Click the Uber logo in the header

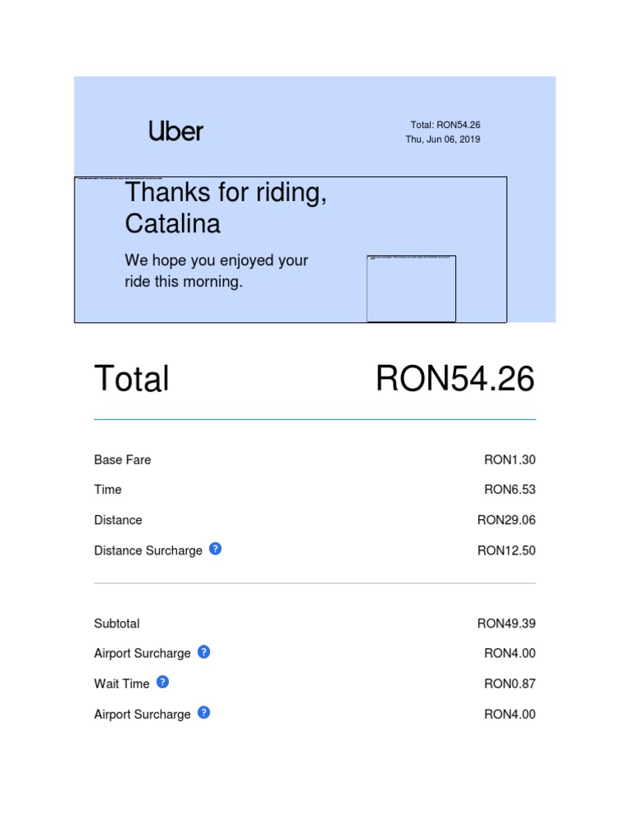point(176,131)
